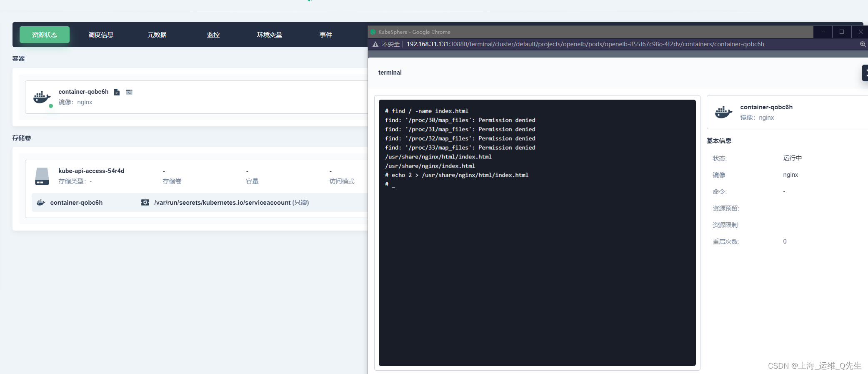The image size is (868, 374).
Task: Click the 'terminal' heading
Action: coord(390,73)
